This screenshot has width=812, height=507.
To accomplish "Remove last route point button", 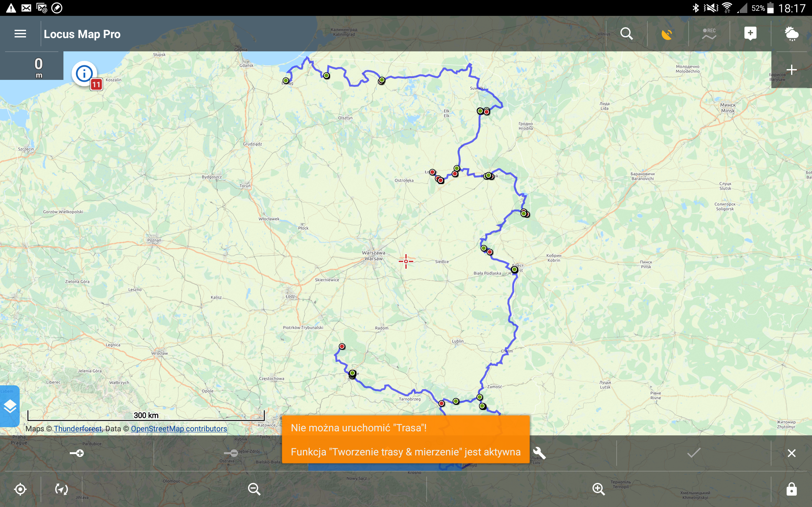I will click(231, 453).
